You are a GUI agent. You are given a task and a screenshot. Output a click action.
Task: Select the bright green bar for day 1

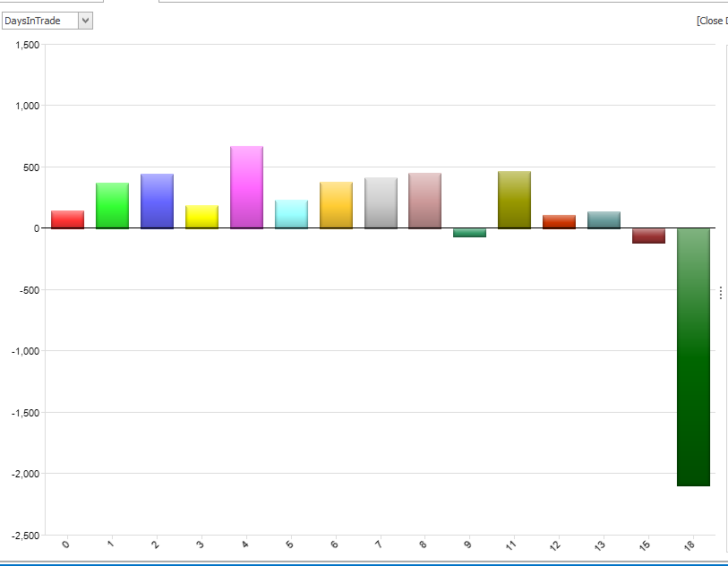click(x=112, y=206)
